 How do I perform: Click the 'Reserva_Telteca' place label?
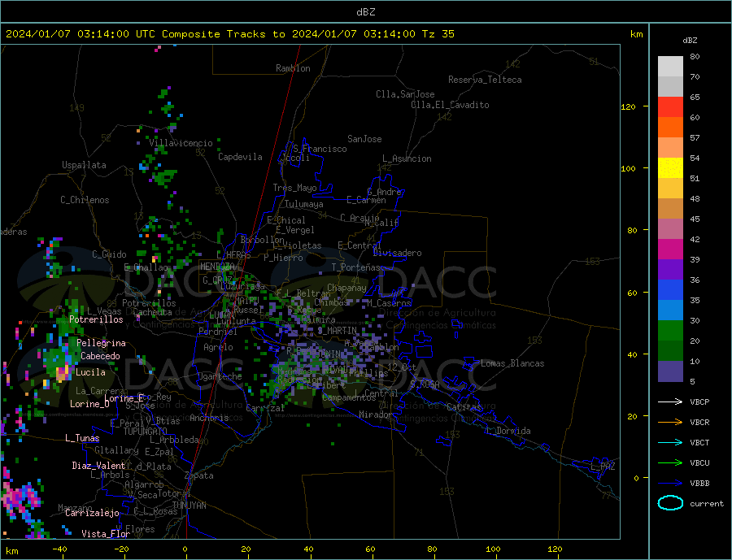485,80
